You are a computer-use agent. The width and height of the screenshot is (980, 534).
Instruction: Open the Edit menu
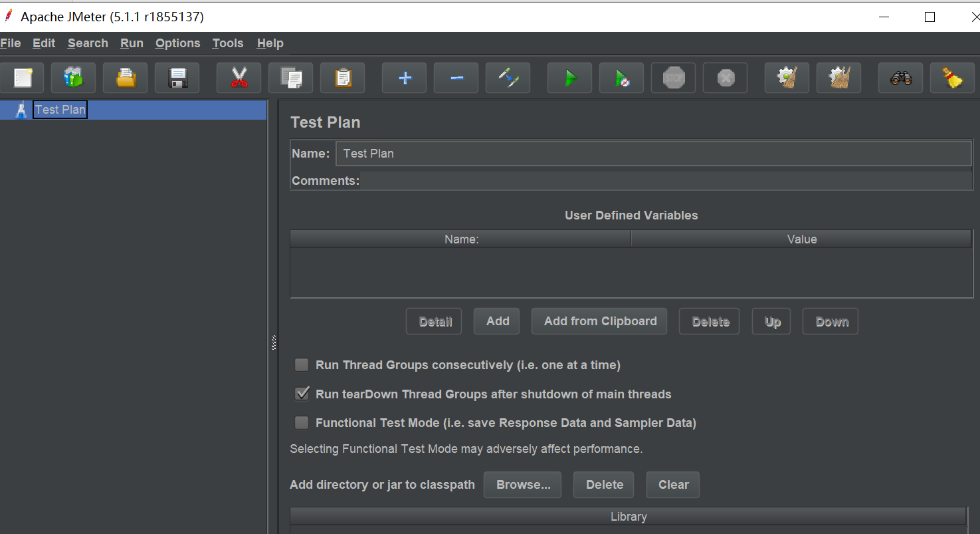(x=44, y=43)
